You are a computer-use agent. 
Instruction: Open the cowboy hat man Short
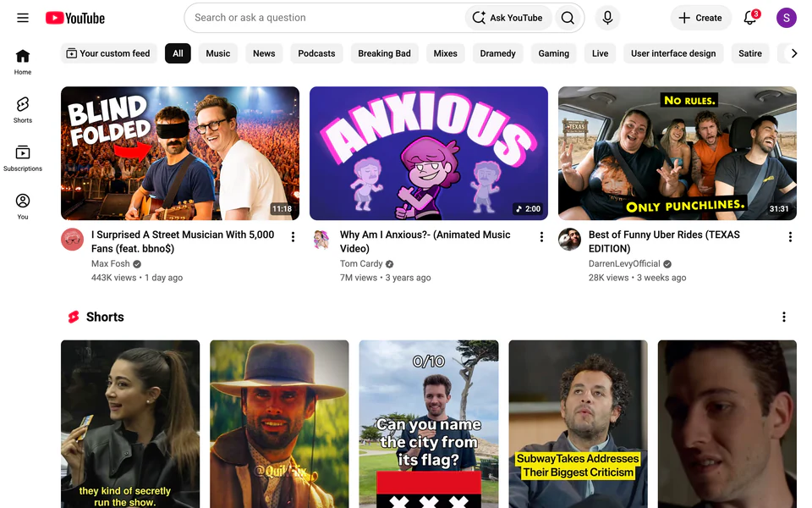pyautogui.click(x=280, y=424)
